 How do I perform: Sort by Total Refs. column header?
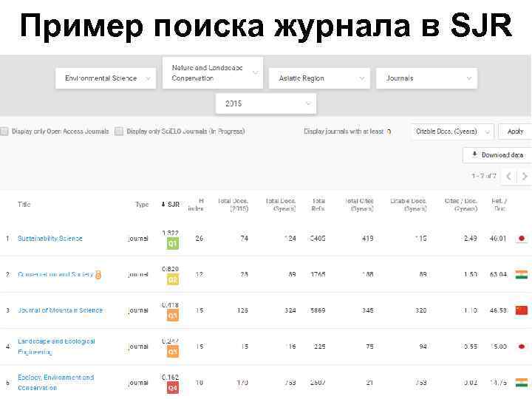tap(318, 205)
